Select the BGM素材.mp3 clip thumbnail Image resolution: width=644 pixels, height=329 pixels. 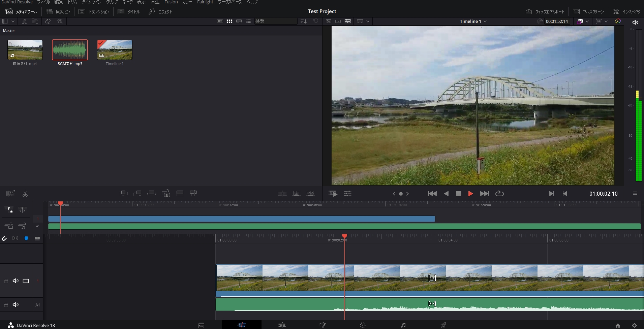(x=69, y=50)
